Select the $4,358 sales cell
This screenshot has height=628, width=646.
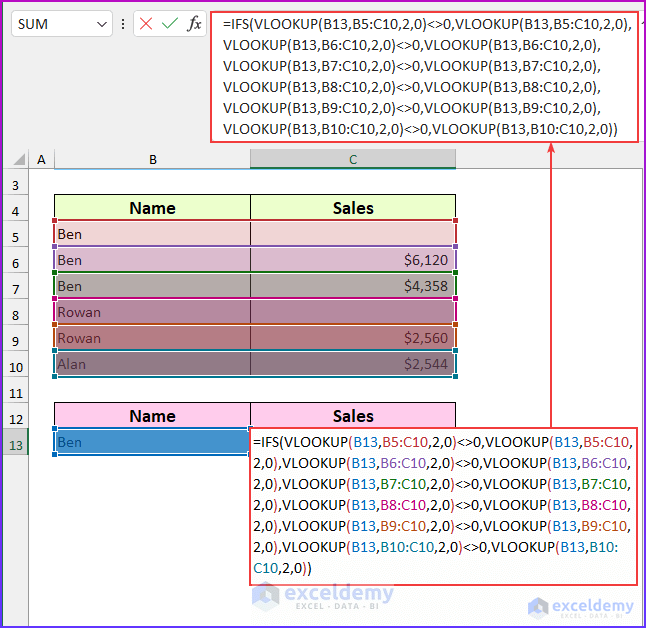(x=353, y=286)
